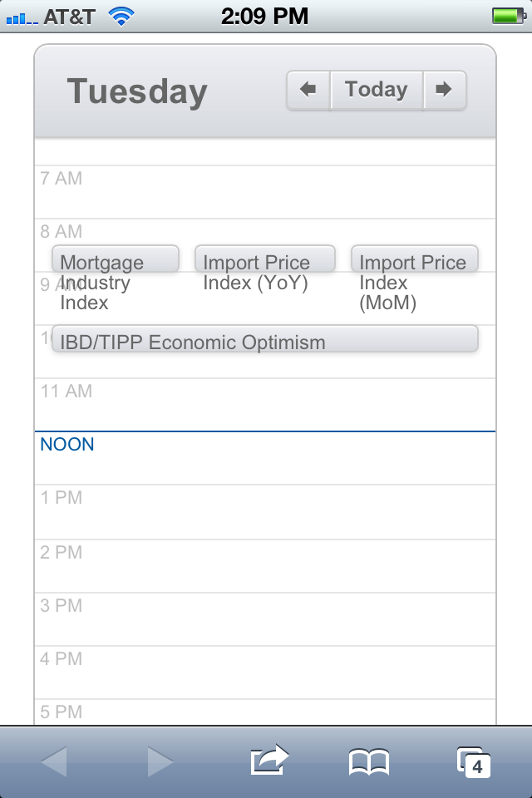The image size is (532, 798).
Task: Select the NOON time slot
Action: click(x=265, y=458)
